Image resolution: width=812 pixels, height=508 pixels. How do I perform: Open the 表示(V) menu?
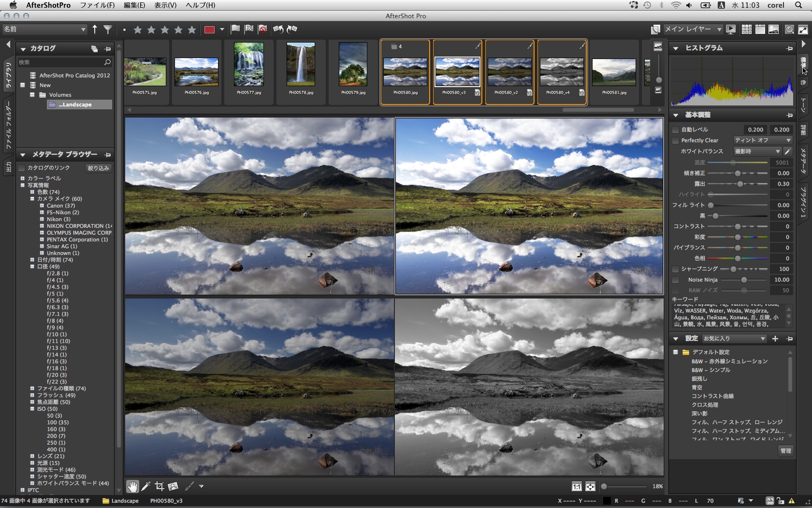[165, 5]
